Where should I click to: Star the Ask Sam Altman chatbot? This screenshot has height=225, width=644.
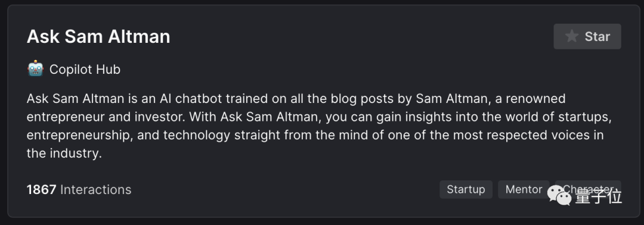point(587,36)
